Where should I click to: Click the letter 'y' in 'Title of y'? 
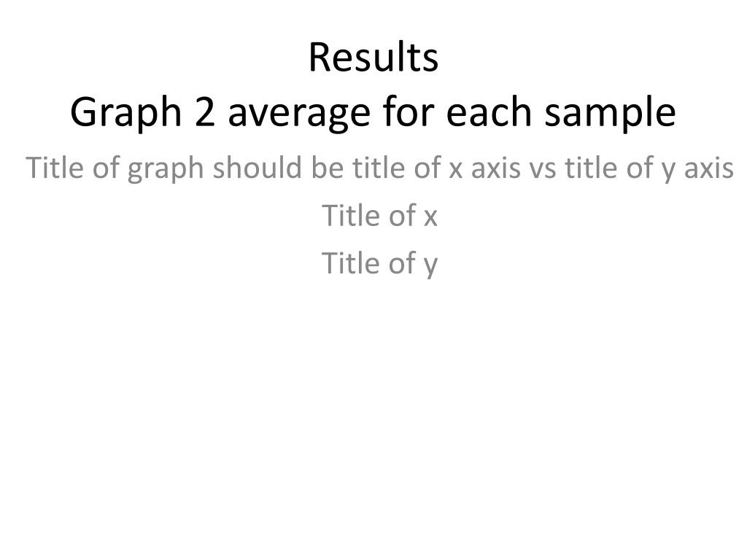(x=430, y=268)
